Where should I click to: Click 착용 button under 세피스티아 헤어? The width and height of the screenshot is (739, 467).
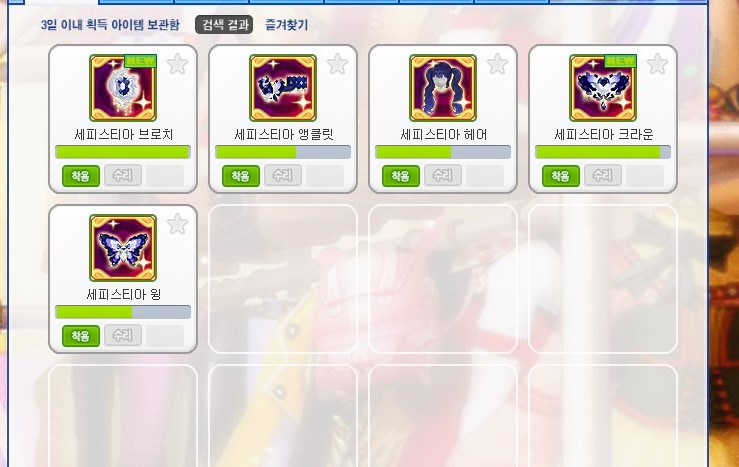tap(401, 176)
